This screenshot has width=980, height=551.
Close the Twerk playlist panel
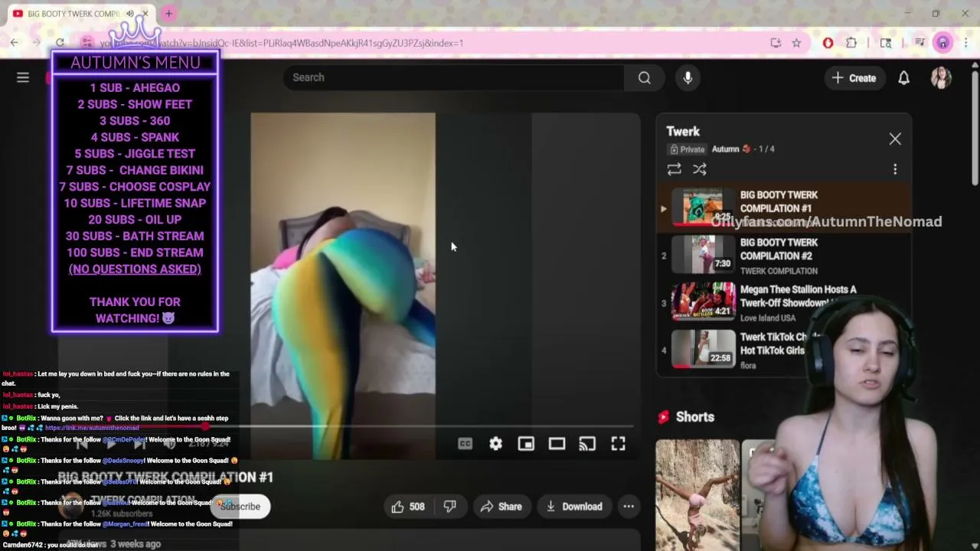pyautogui.click(x=895, y=139)
